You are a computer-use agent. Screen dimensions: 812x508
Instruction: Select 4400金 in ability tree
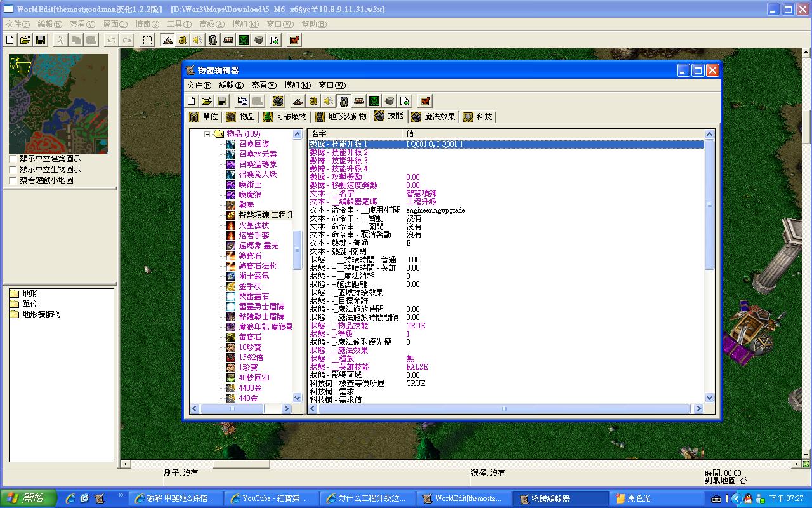pos(250,388)
